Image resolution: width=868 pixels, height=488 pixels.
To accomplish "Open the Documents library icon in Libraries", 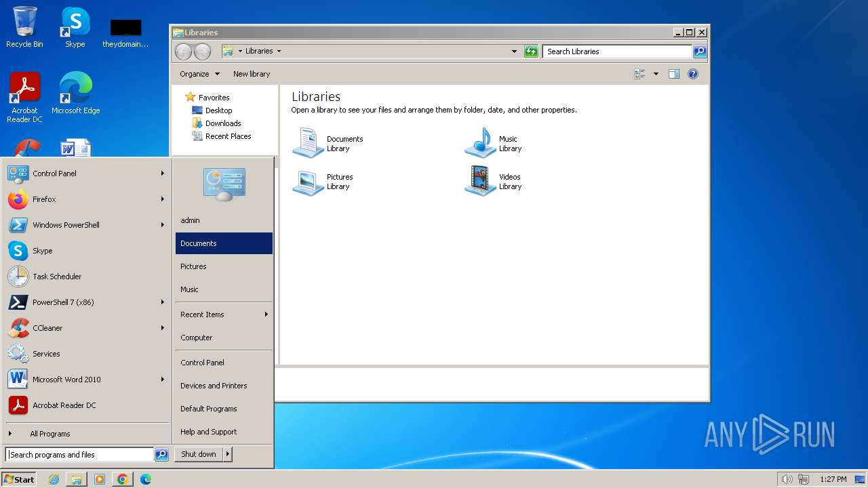I will pos(308,143).
